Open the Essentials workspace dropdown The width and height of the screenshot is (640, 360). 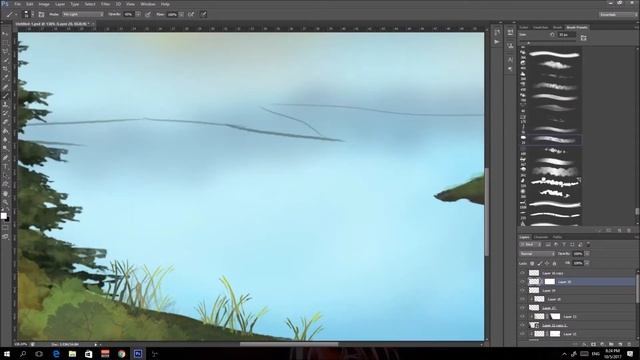click(x=617, y=14)
